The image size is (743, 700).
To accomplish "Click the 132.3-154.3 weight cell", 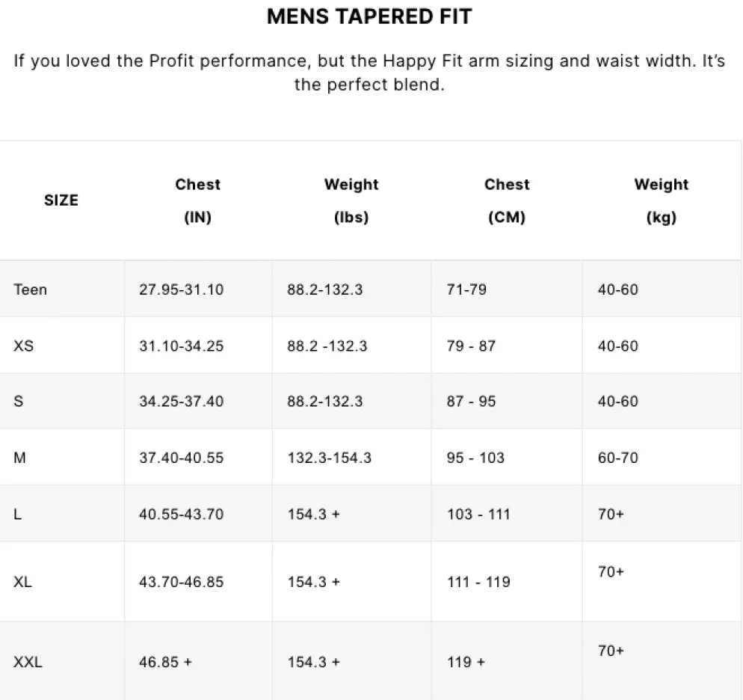I will coord(330,458).
